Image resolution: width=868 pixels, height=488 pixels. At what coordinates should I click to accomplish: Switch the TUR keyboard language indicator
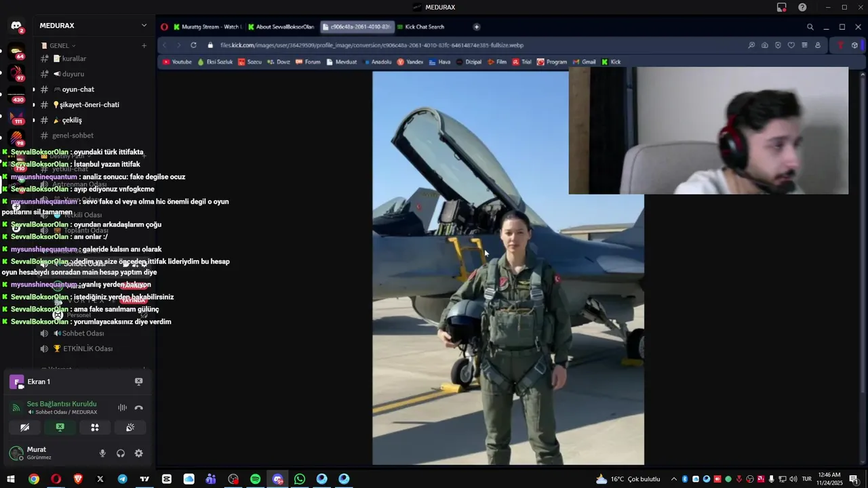tap(807, 479)
